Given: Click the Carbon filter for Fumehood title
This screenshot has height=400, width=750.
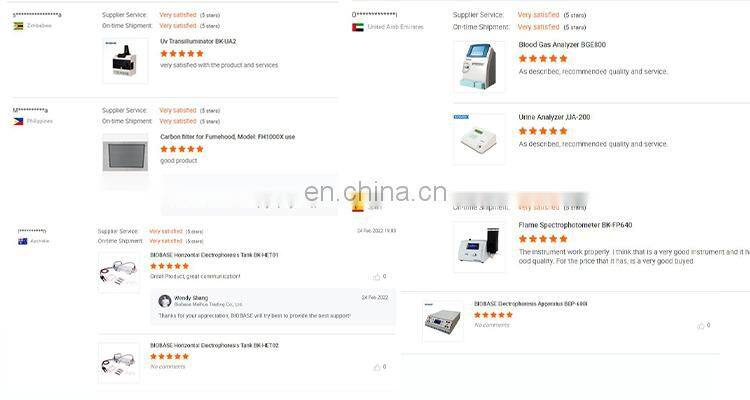Looking at the screenshot, I should [228, 137].
